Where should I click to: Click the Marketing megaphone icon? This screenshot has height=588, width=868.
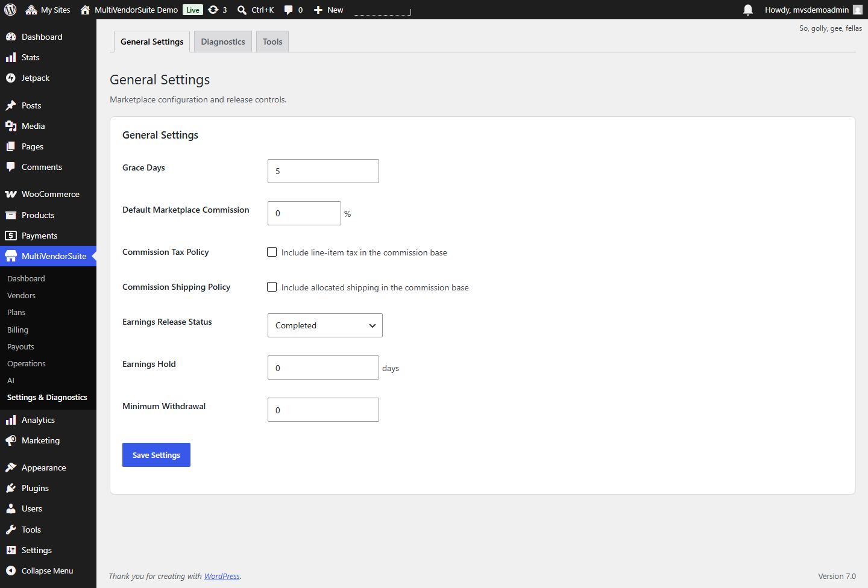click(x=11, y=440)
